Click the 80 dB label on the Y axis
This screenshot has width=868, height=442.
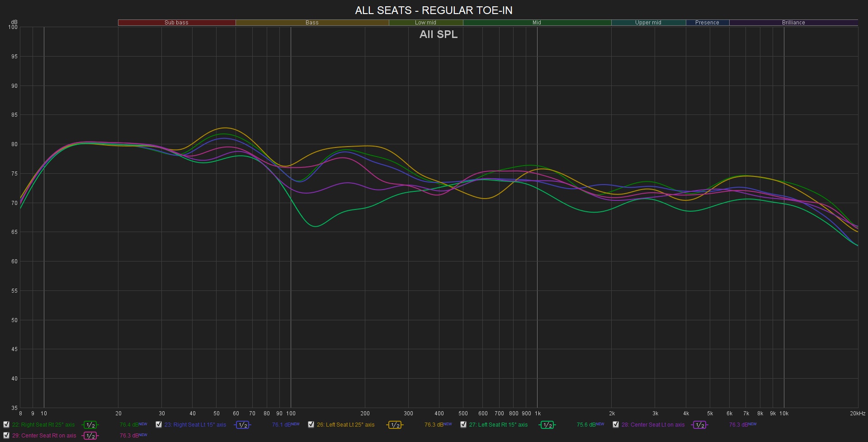tap(14, 144)
